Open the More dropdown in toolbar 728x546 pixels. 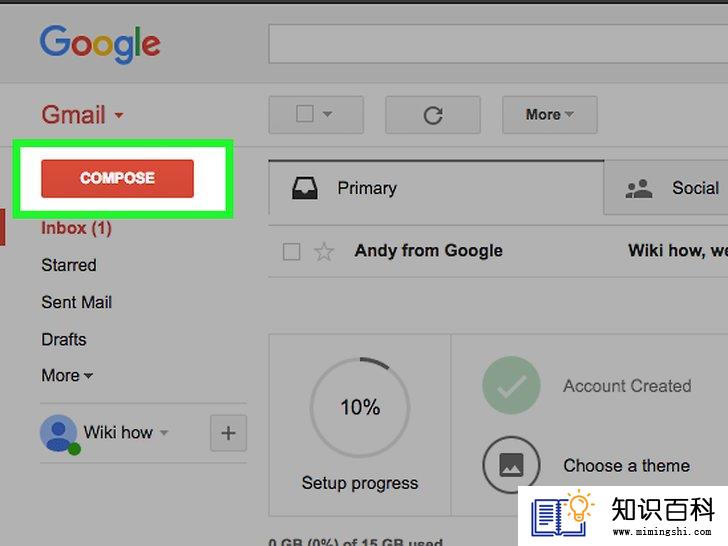549,115
